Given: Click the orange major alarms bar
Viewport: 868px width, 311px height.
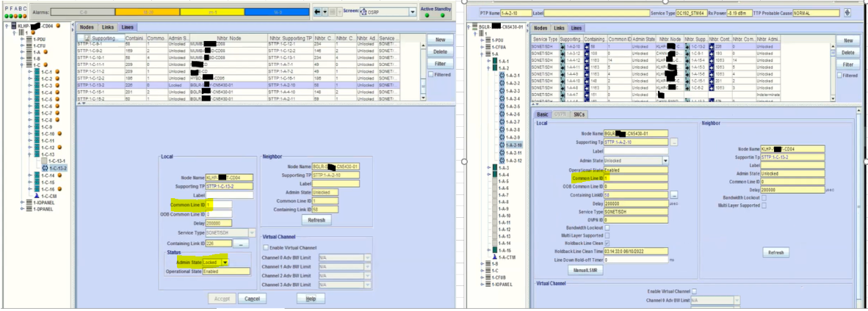Looking at the screenshot, I should click(x=148, y=12).
